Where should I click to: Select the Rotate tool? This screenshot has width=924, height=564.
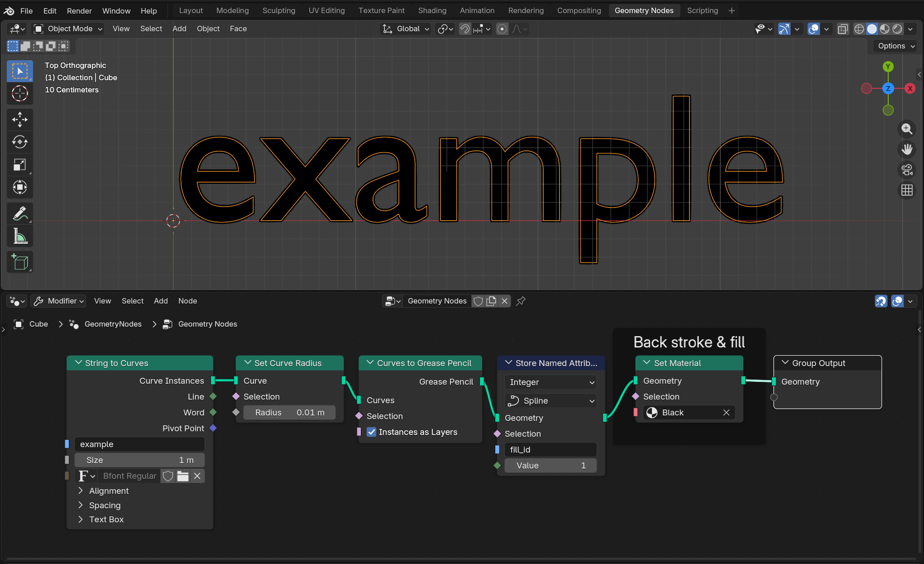(19, 142)
